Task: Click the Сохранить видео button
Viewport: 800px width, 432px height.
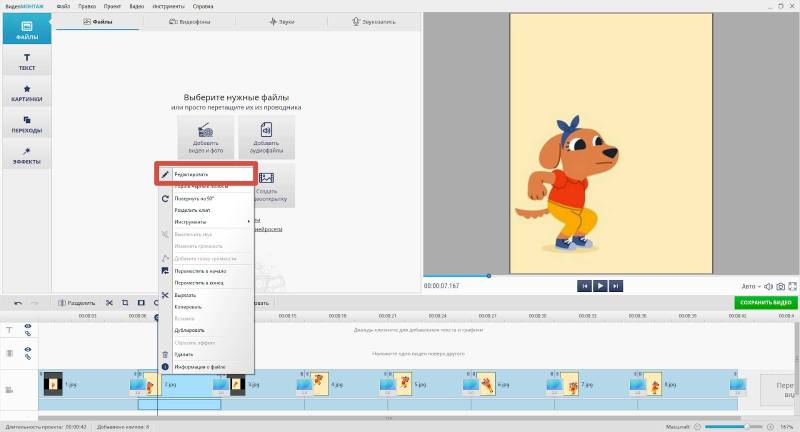Action: point(765,302)
